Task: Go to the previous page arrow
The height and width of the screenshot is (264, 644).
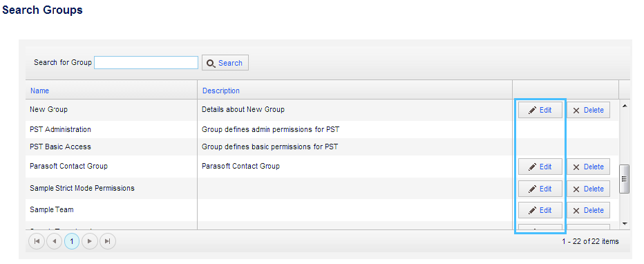Action: 54,241
